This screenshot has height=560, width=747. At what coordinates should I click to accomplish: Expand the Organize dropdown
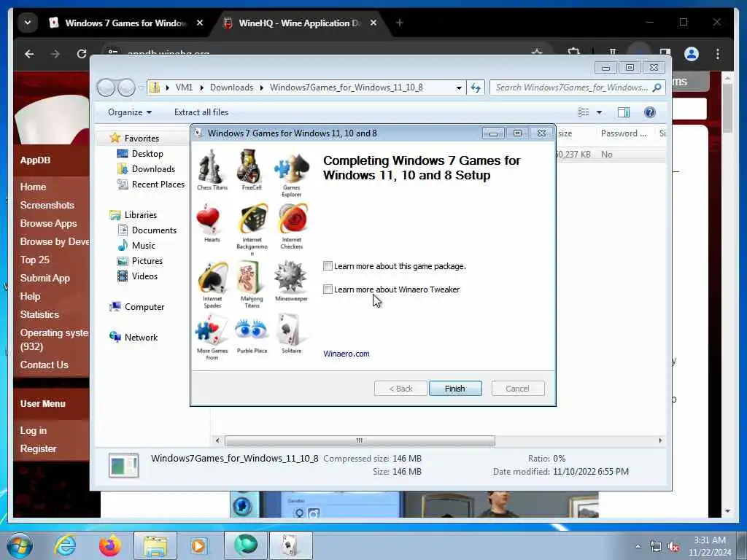pos(130,112)
